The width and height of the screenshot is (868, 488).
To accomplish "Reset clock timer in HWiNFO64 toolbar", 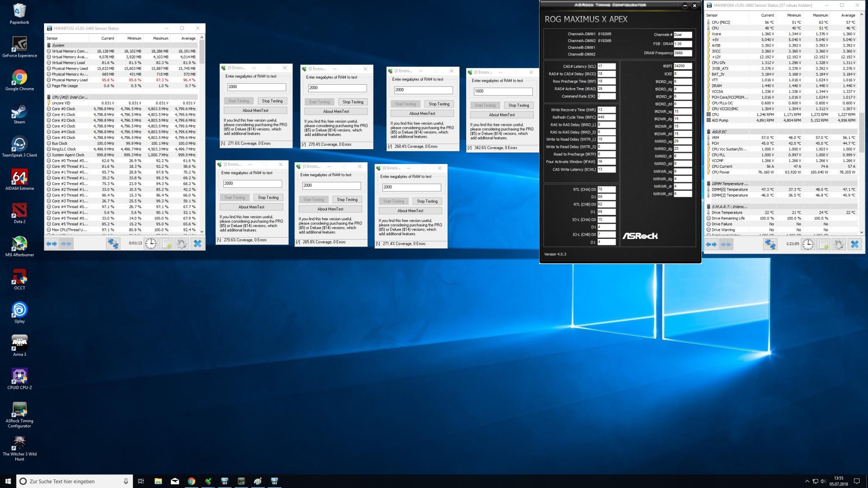I will point(808,244).
